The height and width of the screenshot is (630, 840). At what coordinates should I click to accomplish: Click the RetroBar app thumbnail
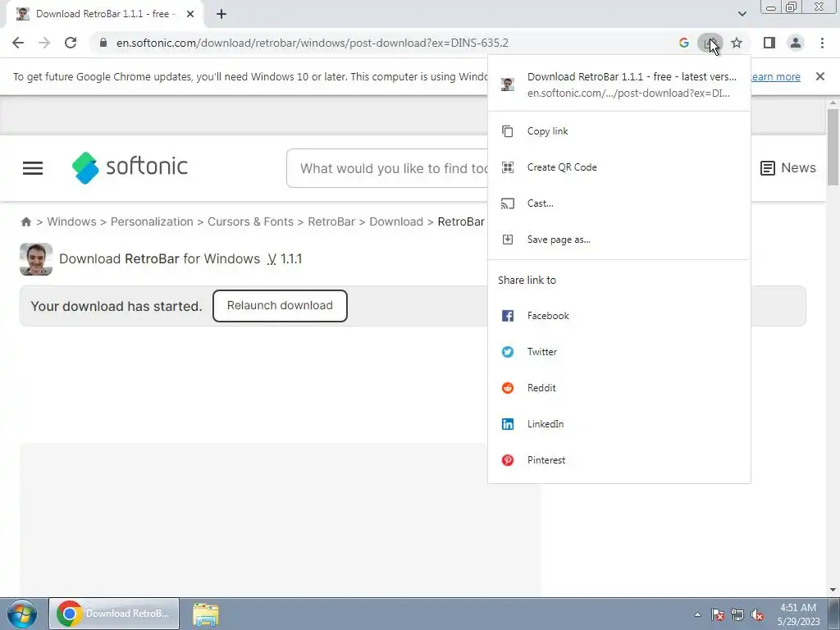pos(36,259)
